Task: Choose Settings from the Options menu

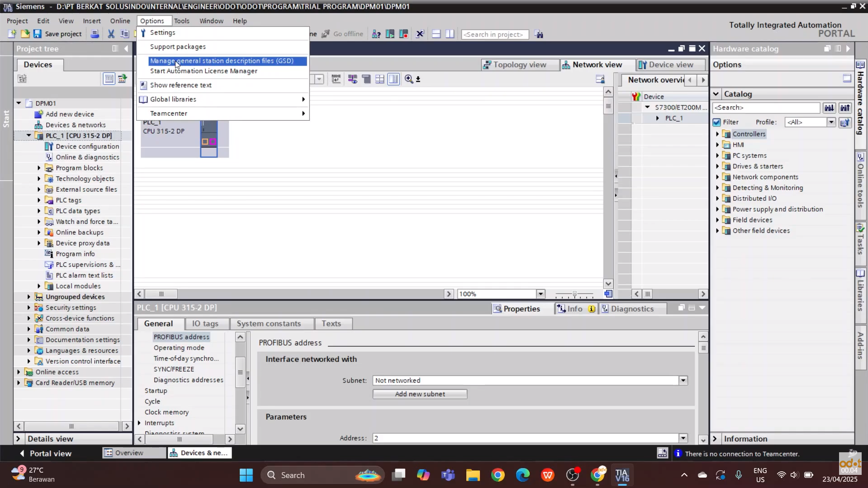Action: point(162,33)
